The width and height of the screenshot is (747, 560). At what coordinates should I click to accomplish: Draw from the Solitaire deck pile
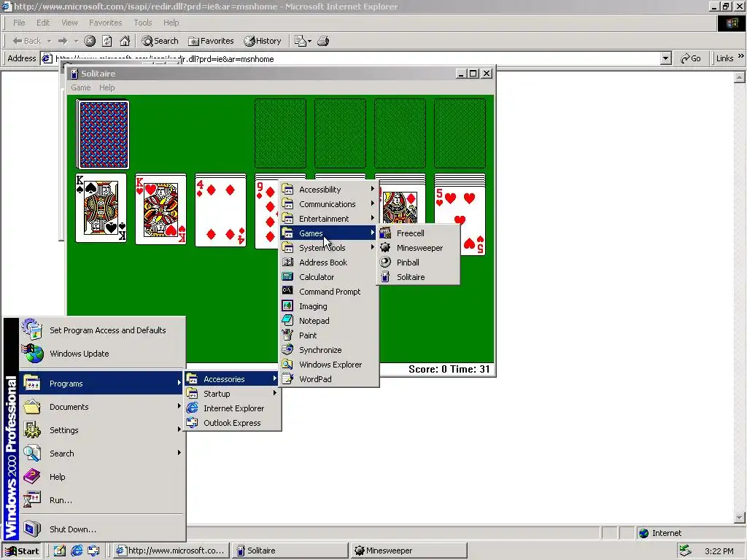tap(103, 135)
